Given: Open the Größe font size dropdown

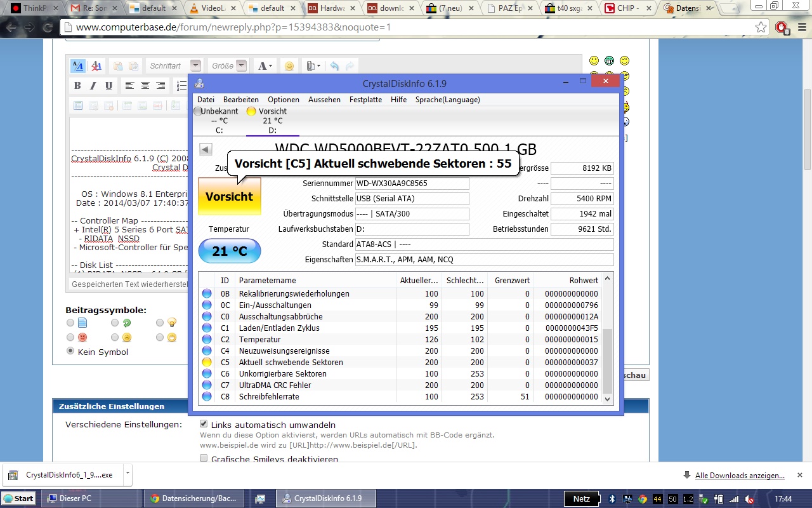Looking at the screenshot, I should [x=228, y=66].
